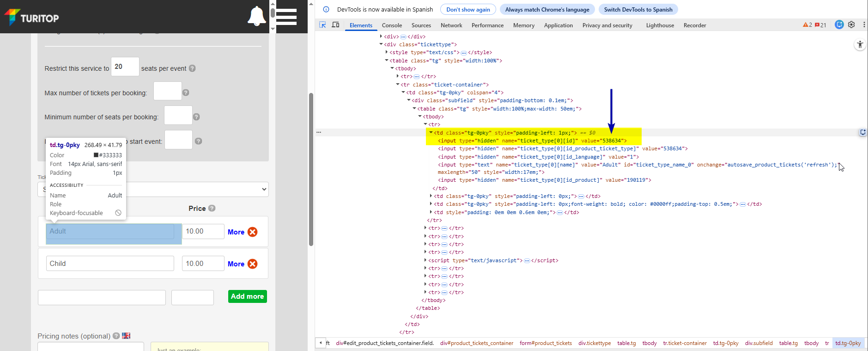Activate the inspect element picker tool
The image size is (868, 351).
pos(322,25)
